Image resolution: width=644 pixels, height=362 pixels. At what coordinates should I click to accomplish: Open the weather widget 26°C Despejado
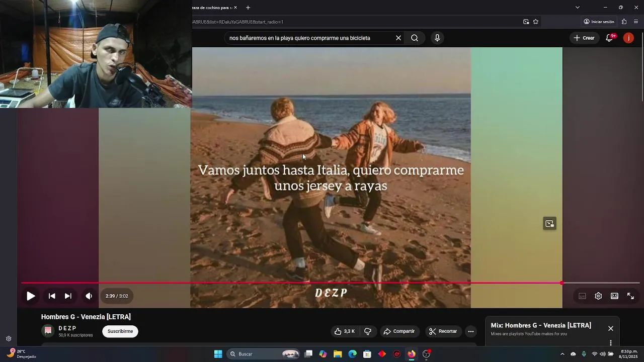(21, 354)
